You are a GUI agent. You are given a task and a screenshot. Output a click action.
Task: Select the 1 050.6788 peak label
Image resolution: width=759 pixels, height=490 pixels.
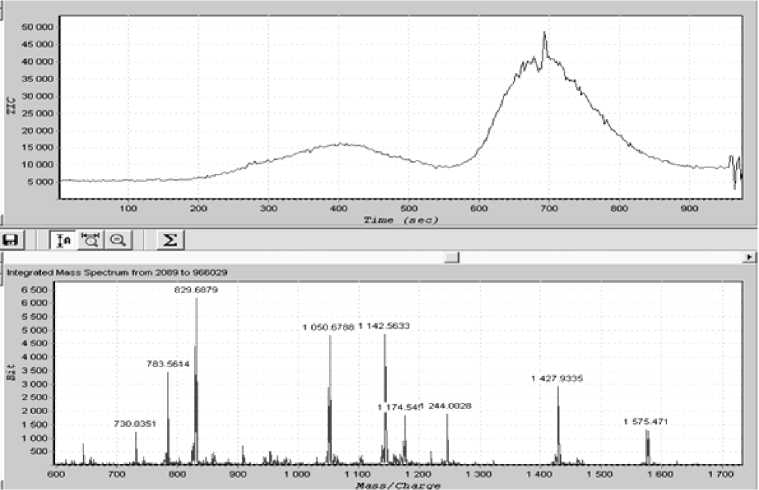[329, 328]
